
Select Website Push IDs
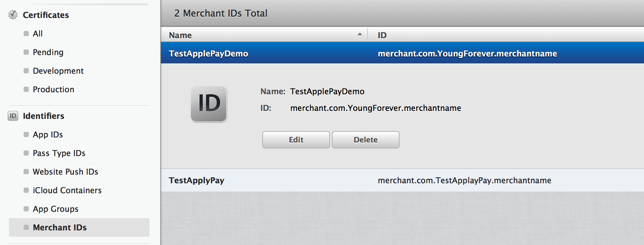tap(65, 172)
